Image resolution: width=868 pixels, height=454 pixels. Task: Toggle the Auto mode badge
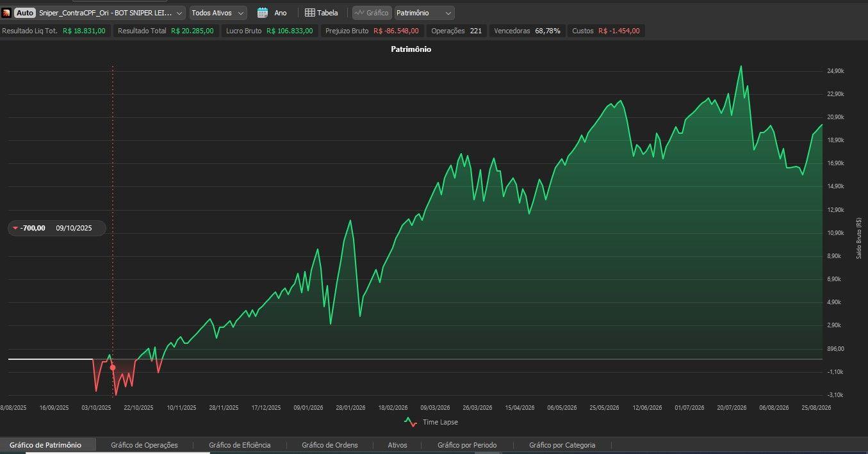tap(25, 13)
